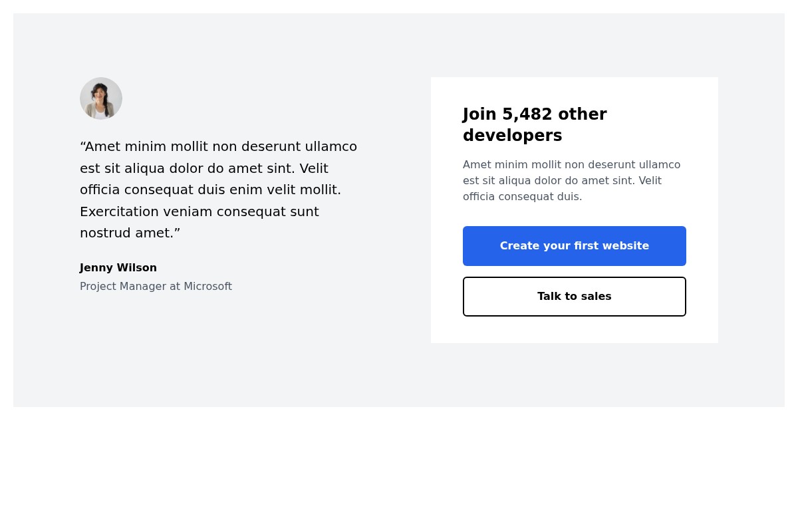
Task: Click the word "other" in the card heading
Action: pos(583,114)
